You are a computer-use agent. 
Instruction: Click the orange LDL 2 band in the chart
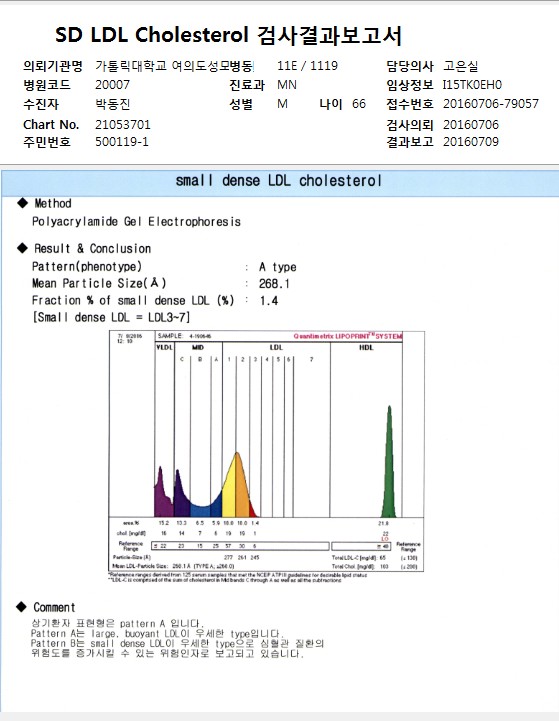pyautogui.click(x=242, y=487)
